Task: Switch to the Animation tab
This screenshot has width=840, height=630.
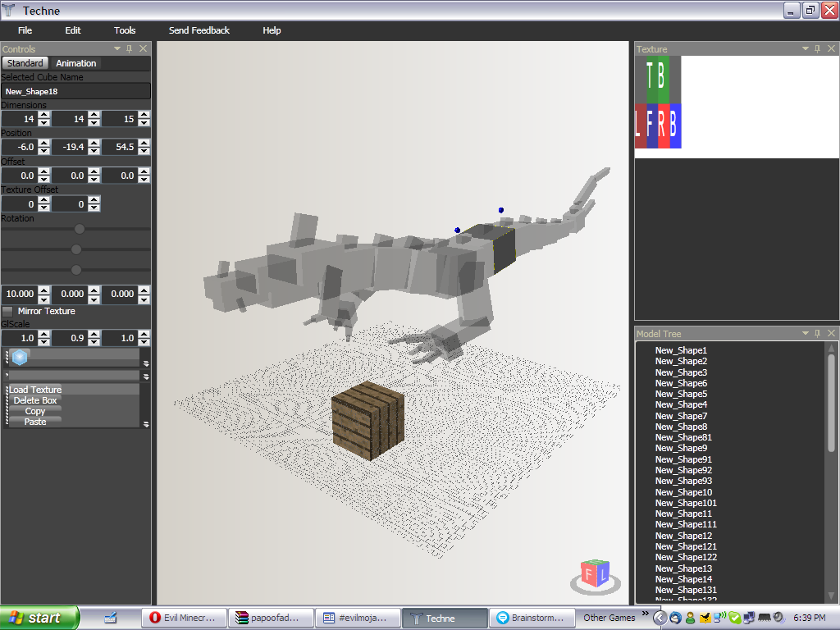Action: tap(76, 63)
